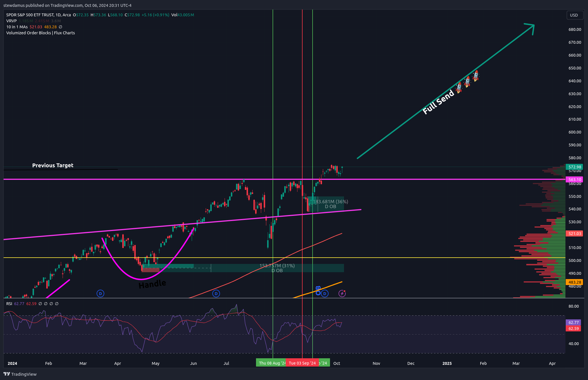Click the leftmost dividend D marker

click(x=100, y=293)
